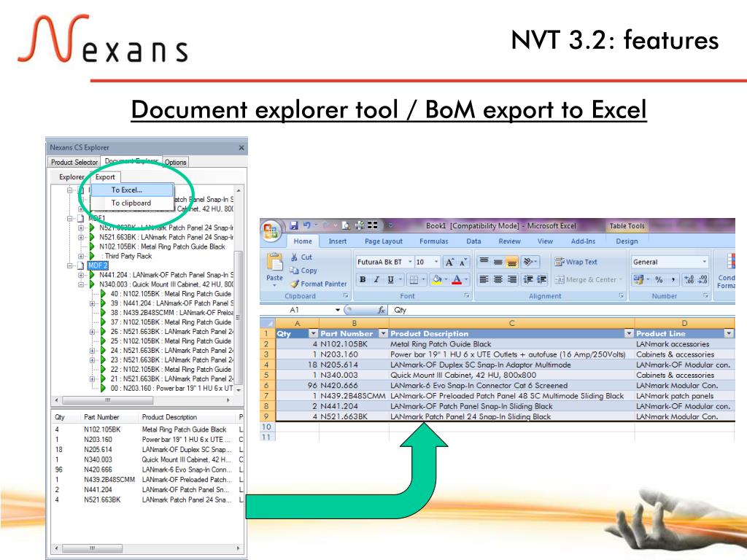Screen dimensions: 747x560
Task: Switch to the Data ribbon tab
Action: point(473,241)
